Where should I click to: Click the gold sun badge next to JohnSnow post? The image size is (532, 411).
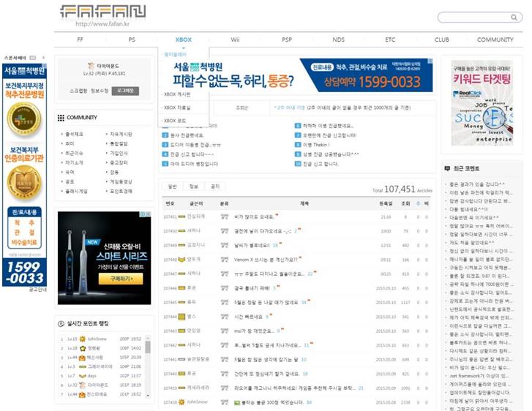pos(181,401)
